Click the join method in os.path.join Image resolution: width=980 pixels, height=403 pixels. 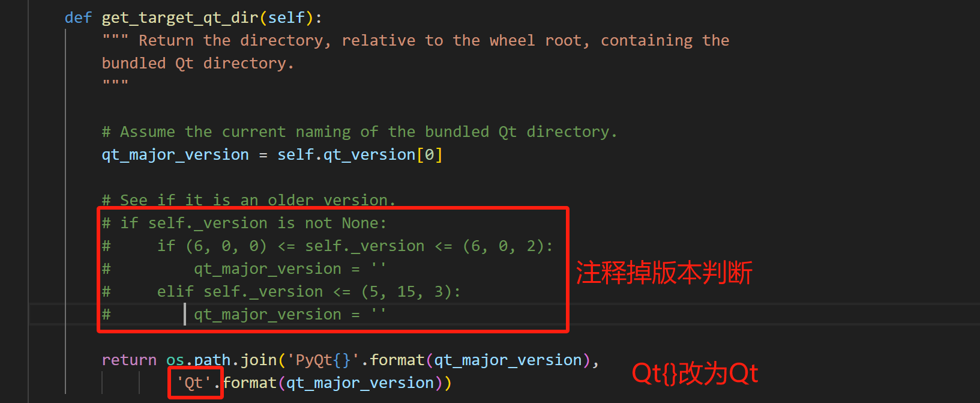click(259, 360)
